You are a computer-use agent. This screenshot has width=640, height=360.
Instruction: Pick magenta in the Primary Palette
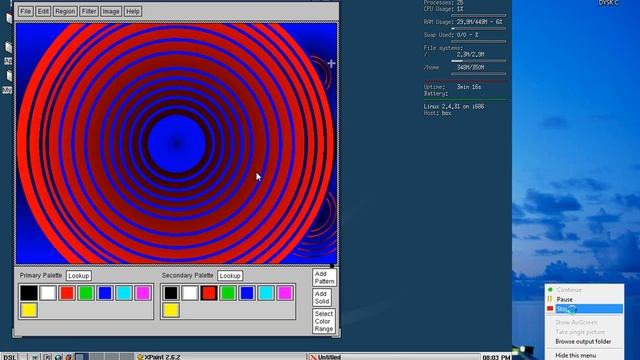click(x=143, y=293)
